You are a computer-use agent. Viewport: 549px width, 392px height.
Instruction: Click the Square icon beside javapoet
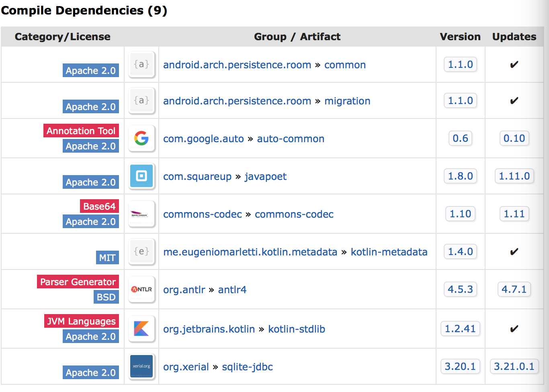141,176
